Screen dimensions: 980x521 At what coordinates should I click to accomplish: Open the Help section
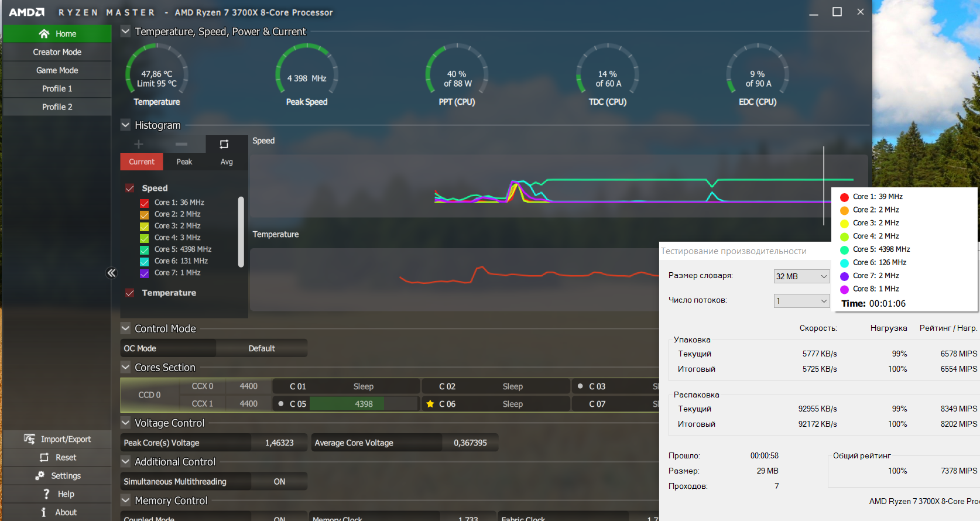point(57,494)
